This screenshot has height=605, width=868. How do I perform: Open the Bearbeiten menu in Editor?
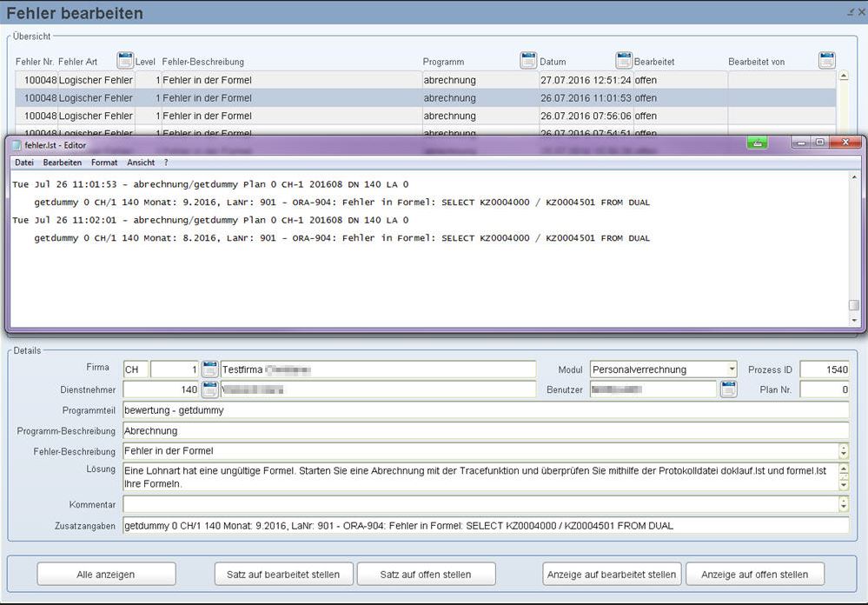coord(63,163)
